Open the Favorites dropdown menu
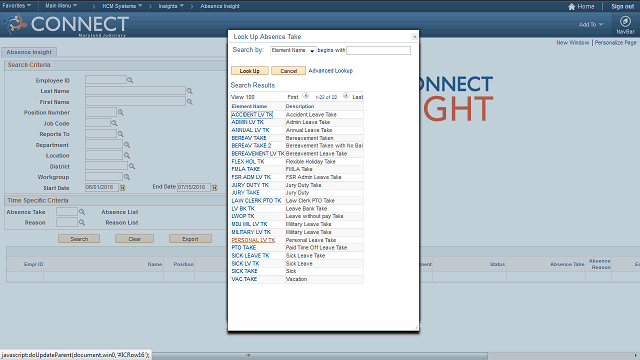Viewport: 640px width, 360px height. (x=16, y=6)
